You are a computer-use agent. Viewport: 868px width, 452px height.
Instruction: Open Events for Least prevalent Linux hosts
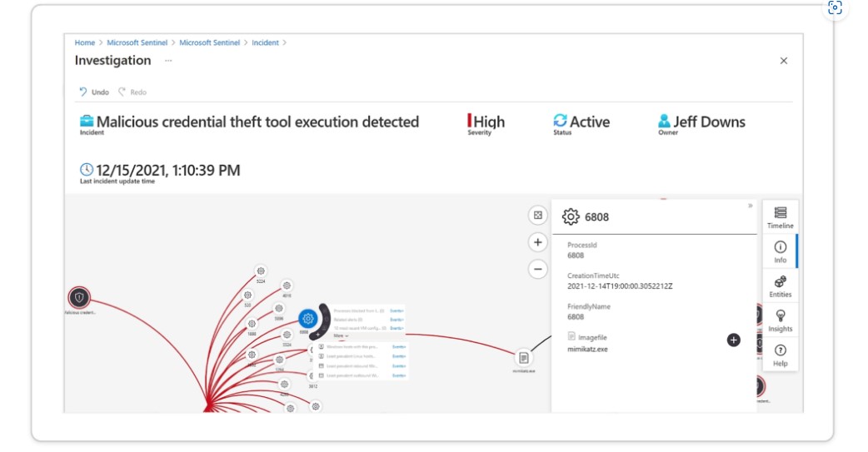399,356
